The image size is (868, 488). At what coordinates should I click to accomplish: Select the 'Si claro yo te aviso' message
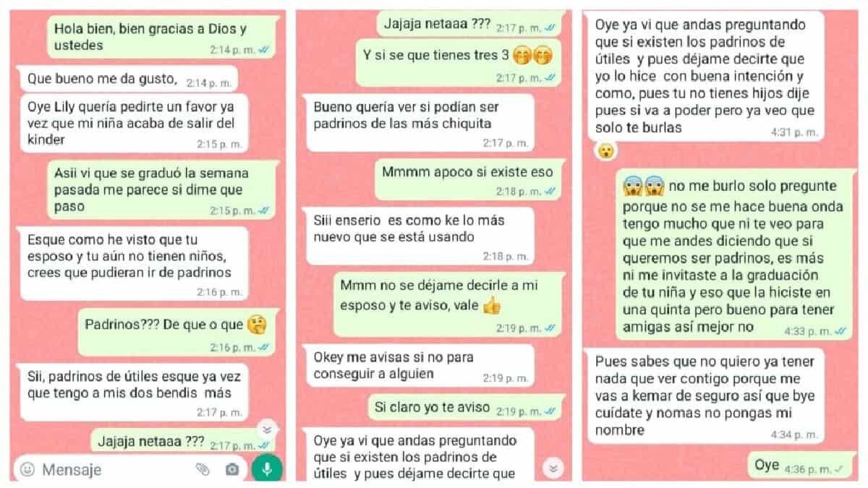point(464,409)
